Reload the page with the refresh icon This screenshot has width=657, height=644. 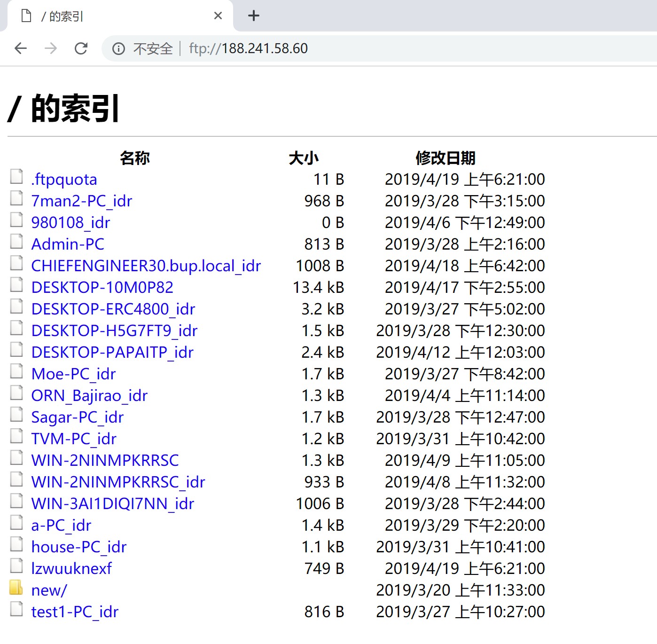pos(81,48)
